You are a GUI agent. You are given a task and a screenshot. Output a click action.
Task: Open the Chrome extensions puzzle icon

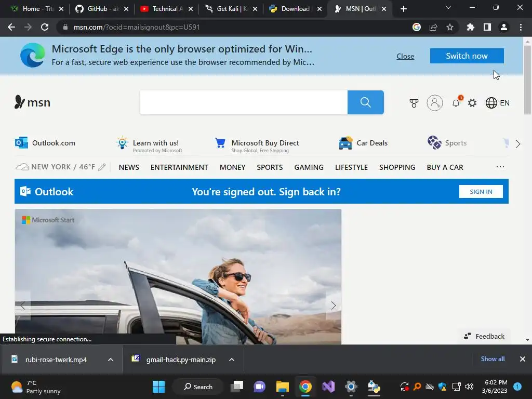click(x=470, y=27)
